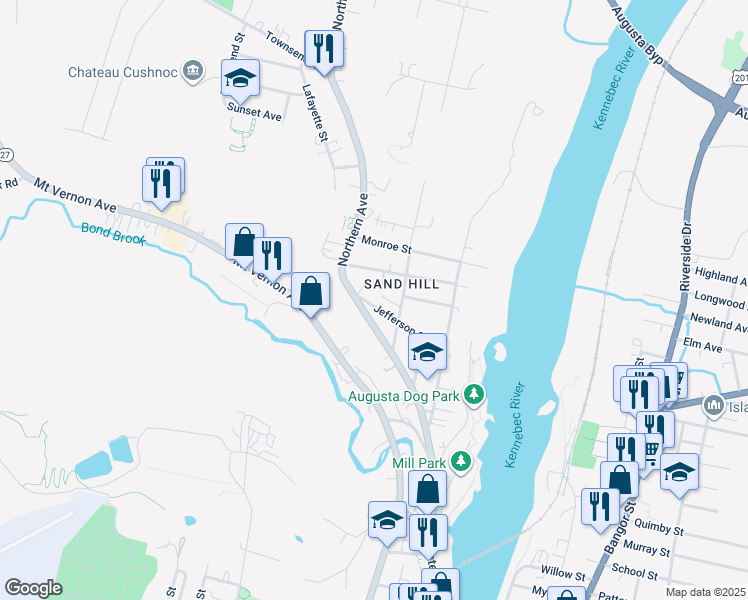Image resolution: width=748 pixels, height=600 pixels.
Task: Select the school marker above Sunset Ave
Action: [x=240, y=79]
